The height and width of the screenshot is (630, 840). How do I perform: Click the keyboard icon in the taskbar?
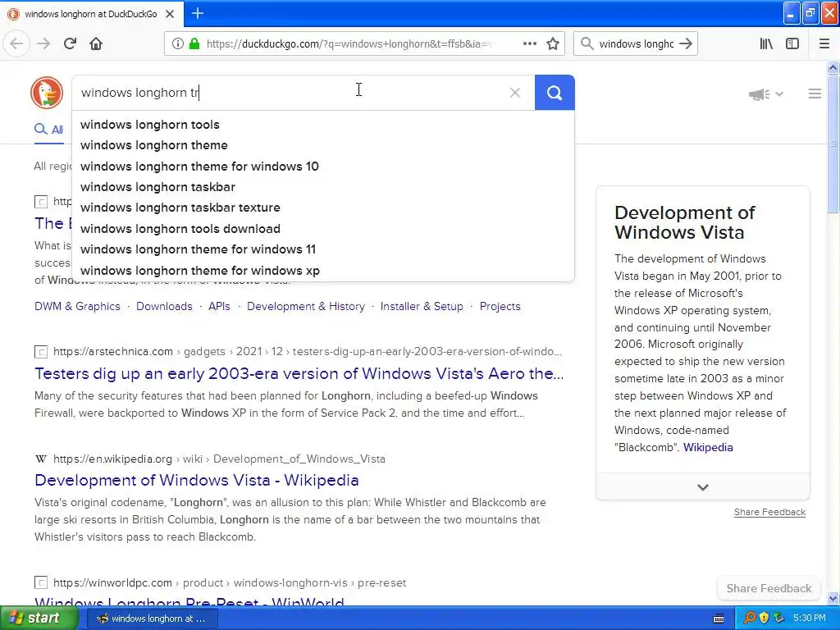719,619
